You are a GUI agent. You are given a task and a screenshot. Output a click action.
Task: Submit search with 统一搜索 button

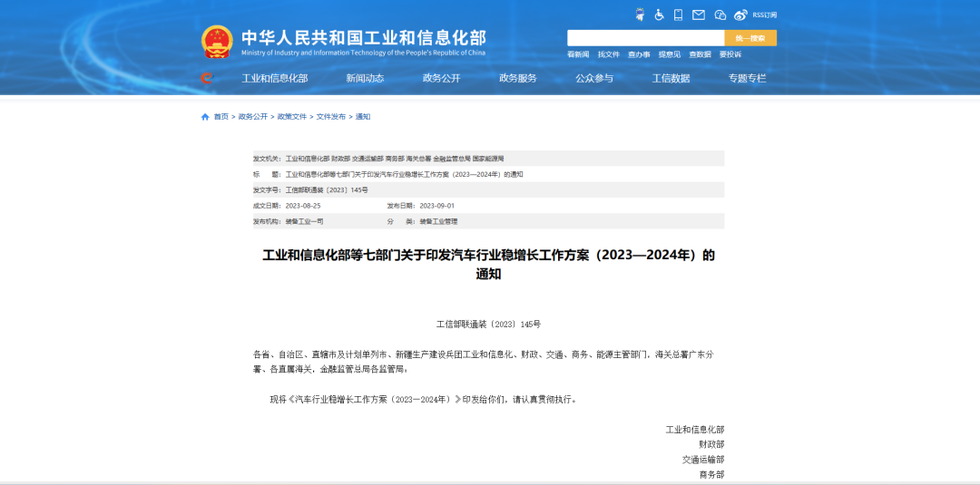tap(750, 38)
